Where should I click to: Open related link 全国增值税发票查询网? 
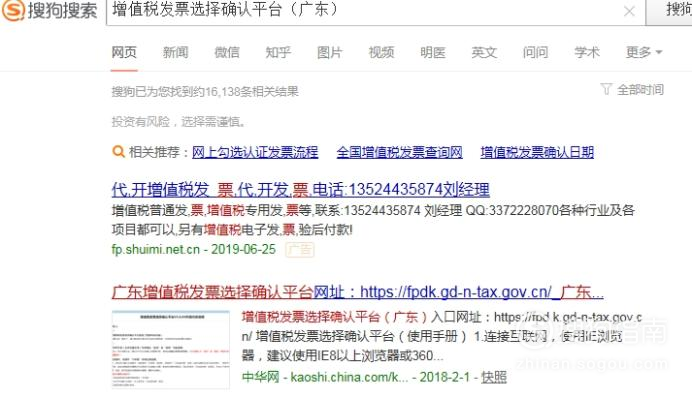click(399, 152)
